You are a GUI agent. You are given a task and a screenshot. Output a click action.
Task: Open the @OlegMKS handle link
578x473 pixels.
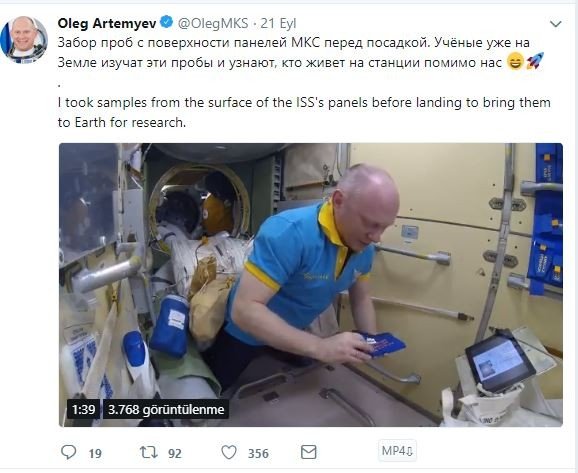point(213,24)
